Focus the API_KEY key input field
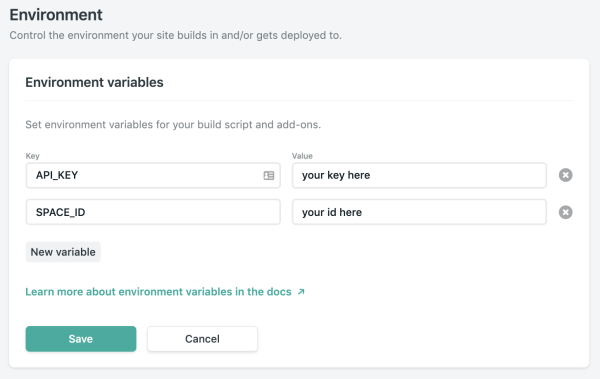Screen dimensions: 600x379 [x=153, y=175]
